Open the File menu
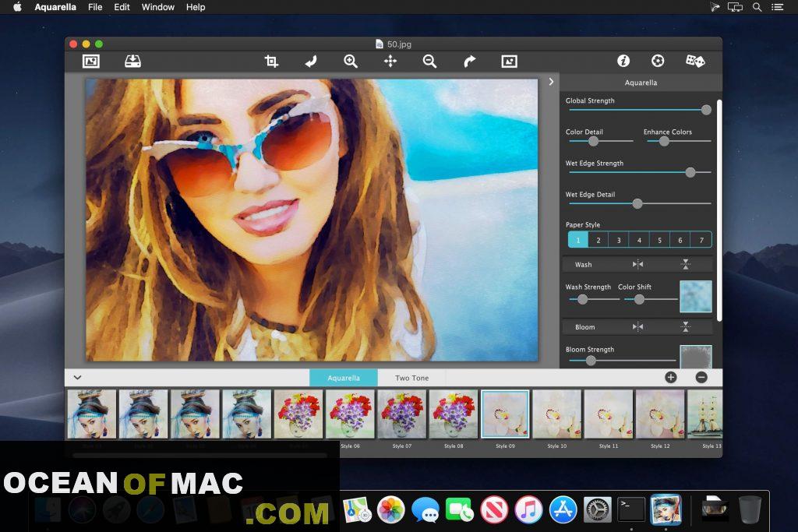798x532 pixels. tap(95, 7)
